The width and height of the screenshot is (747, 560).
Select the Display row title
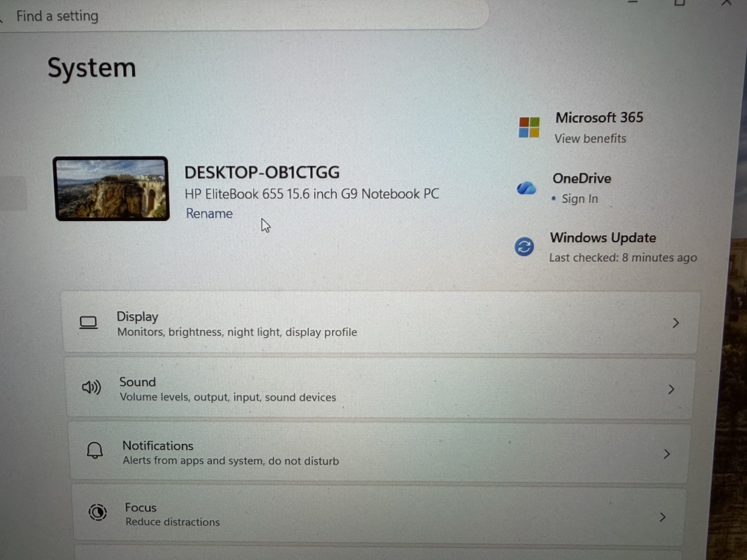(137, 317)
